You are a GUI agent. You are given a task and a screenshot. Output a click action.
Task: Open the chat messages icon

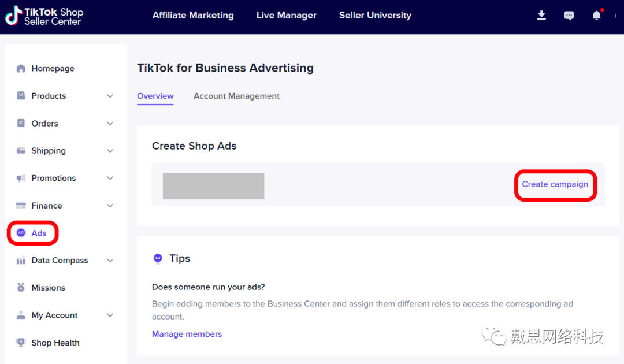click(569, 16)
